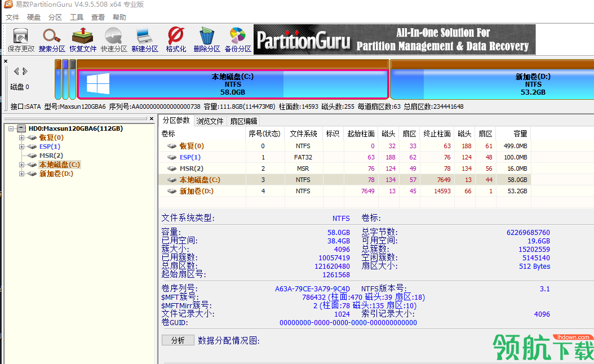Viewport: 594px width, 364px height.
Task: Click the 512 Bytes sector size value
Action: click(534, 267)
